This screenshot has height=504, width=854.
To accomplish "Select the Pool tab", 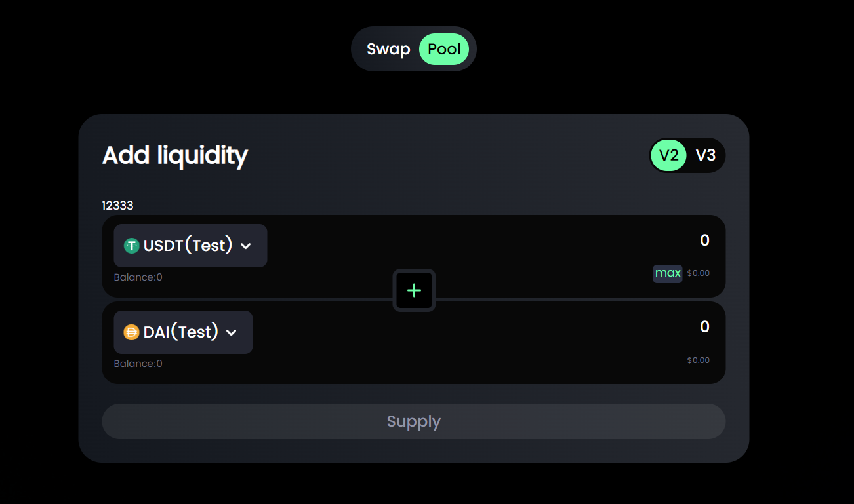I will (444, 49).
